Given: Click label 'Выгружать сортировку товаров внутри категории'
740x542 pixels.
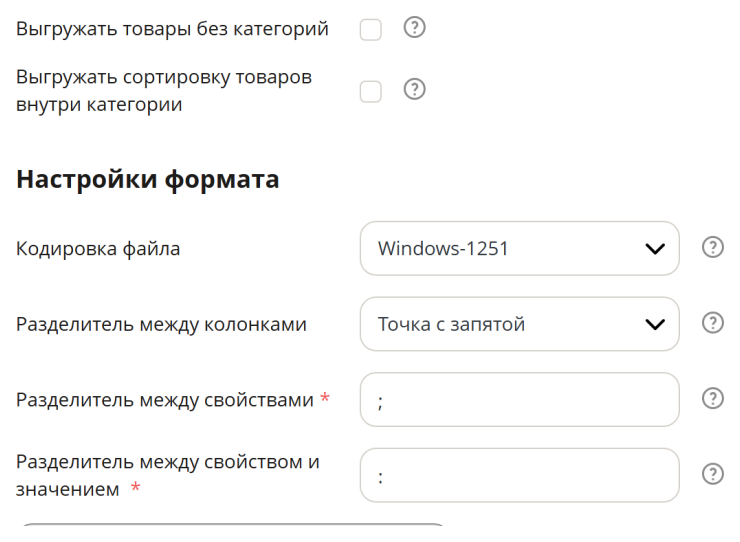Looking at the screenshot, I should click(164, 91).
